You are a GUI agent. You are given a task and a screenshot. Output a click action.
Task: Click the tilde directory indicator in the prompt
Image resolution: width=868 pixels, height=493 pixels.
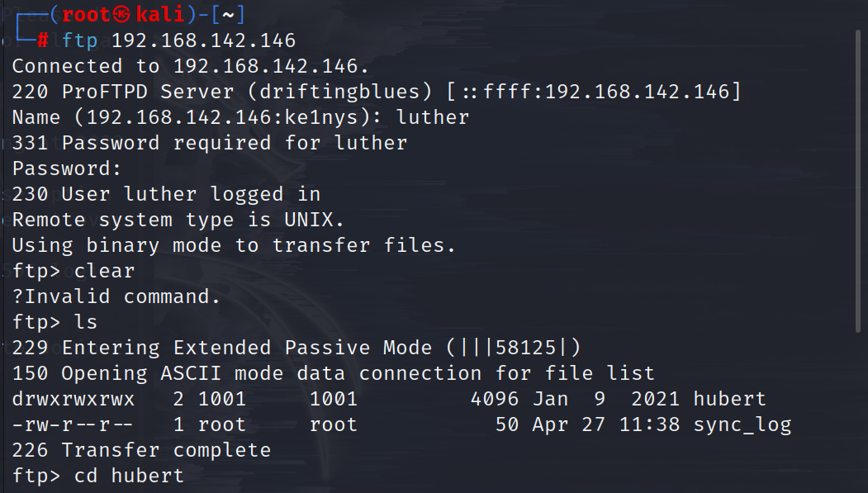tap(228, 15)
